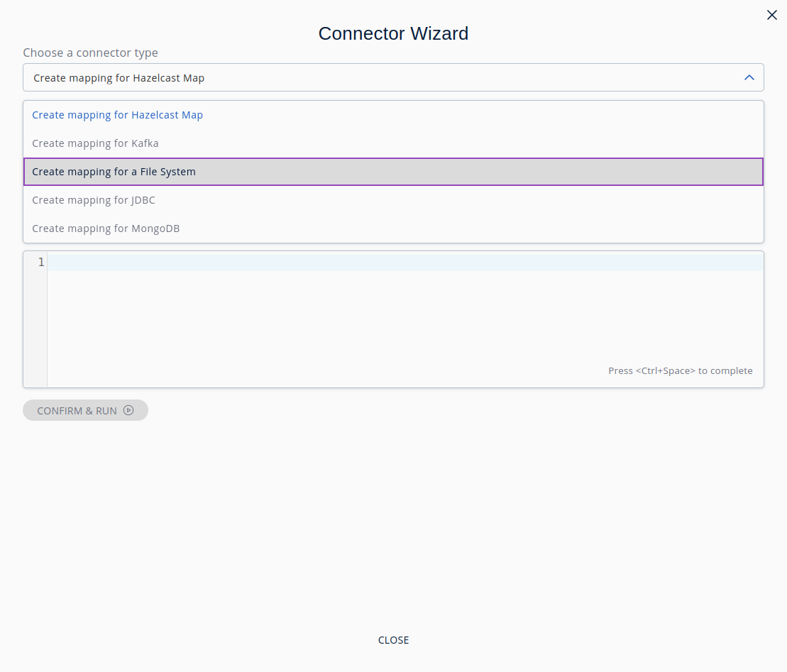The height and width of the screenshot is (672, 787).
Task: Pick Create mapping for a File System
Action: 114,172
